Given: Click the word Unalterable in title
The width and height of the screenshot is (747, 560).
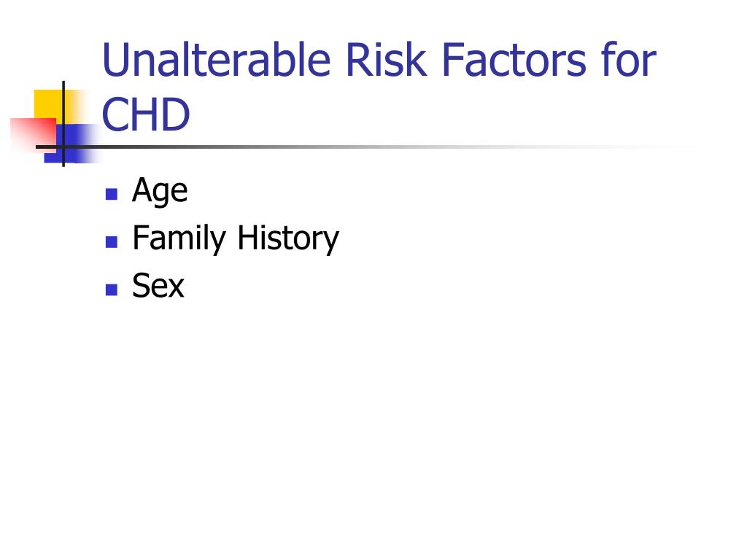Looking at the screenshot, I should 216,61.
